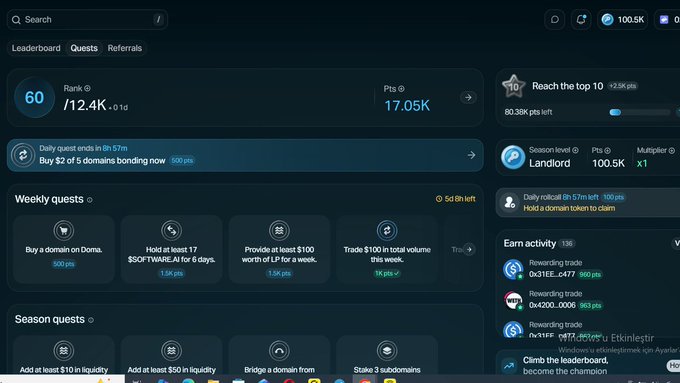Click the 5d 8h left timer
Screen dimensions: 680x383
coord(455,199)
